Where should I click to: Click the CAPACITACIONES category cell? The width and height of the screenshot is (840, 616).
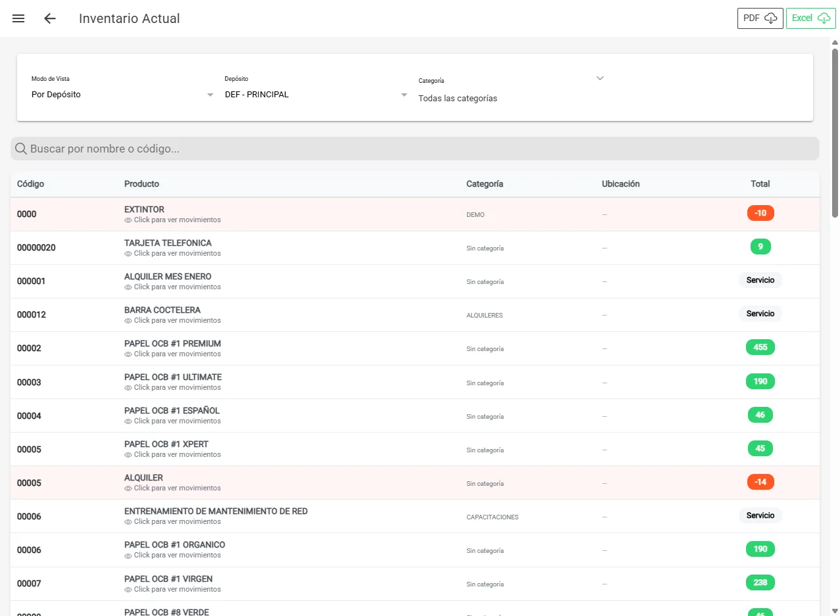point(492,517)
